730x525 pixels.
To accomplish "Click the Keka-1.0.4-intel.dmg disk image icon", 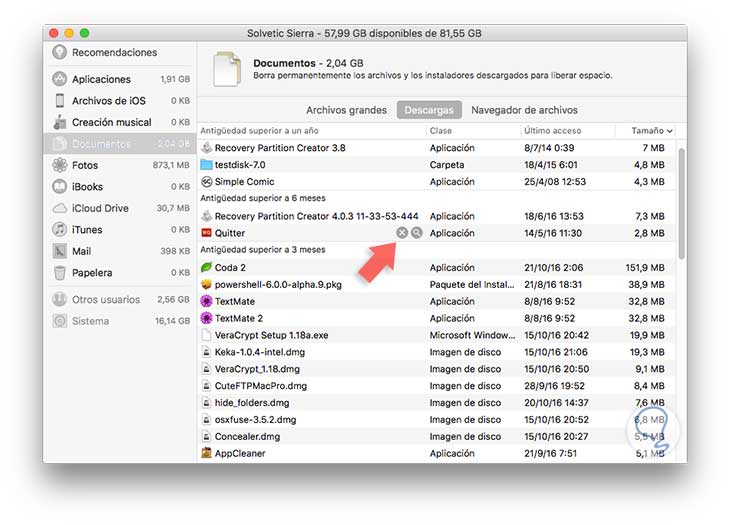I will [x=206, y=352].
